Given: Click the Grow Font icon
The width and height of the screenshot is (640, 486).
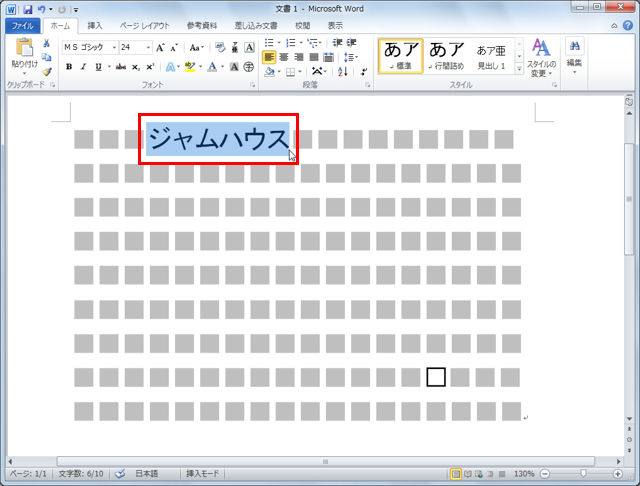Looking at the screenshot, I should pyautogui.click(x=160, y=48).
